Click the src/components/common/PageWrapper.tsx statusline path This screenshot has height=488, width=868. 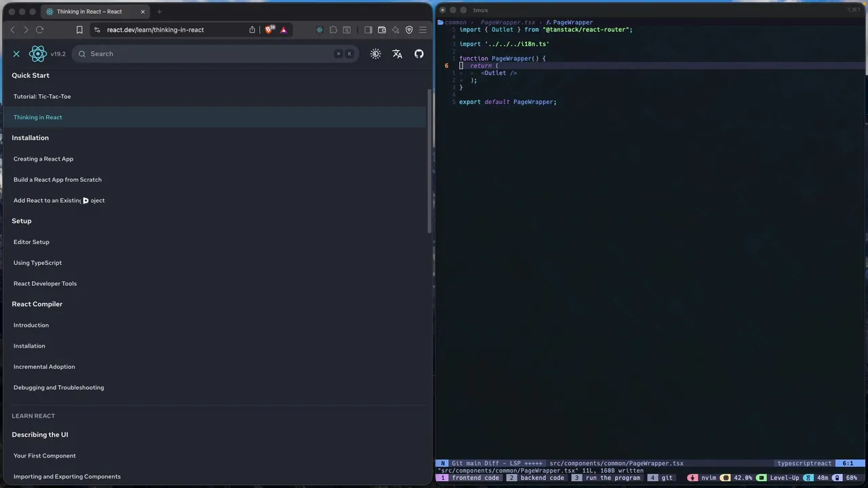tap(616, 464)
